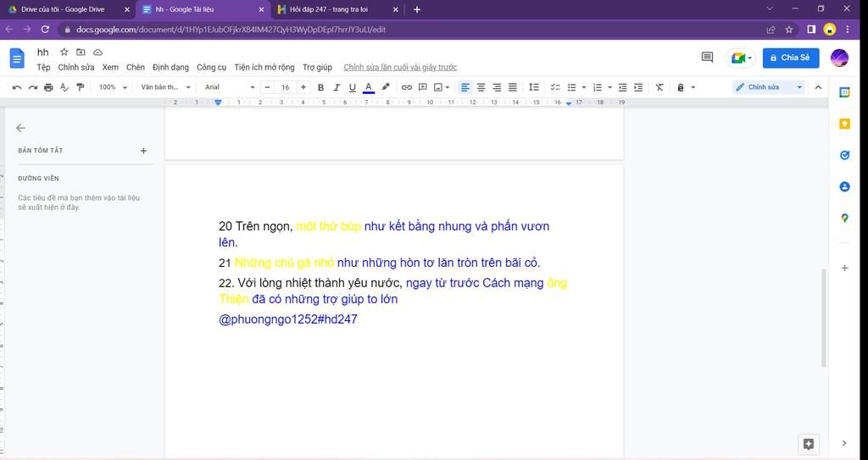Add a comment from the toolbar
Viewport: 868px width, 460px height.
point(423,87)
